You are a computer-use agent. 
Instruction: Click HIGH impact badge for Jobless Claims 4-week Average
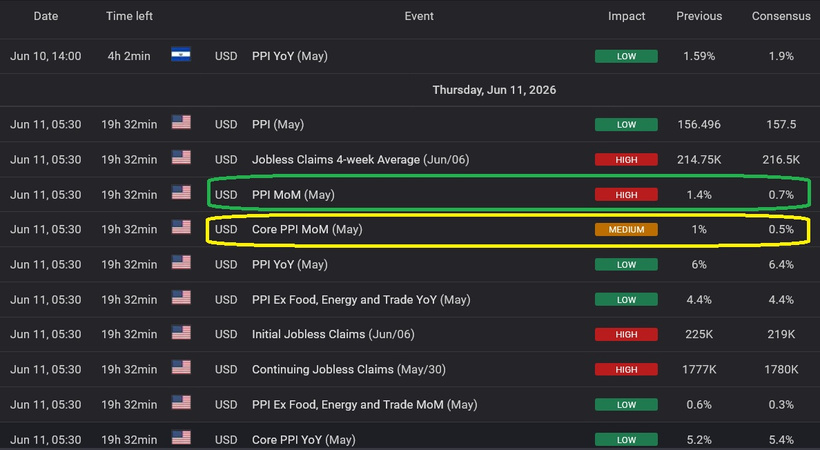click(626, 160)
